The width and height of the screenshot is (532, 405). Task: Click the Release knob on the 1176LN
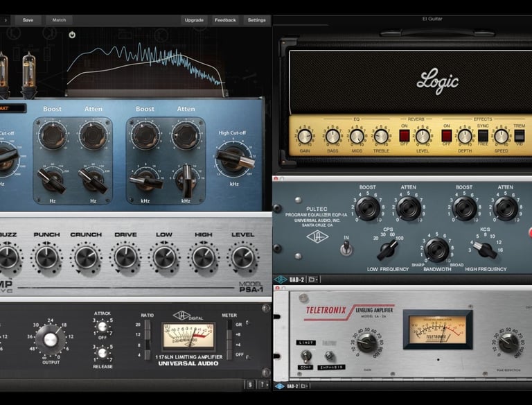[102, 353]
